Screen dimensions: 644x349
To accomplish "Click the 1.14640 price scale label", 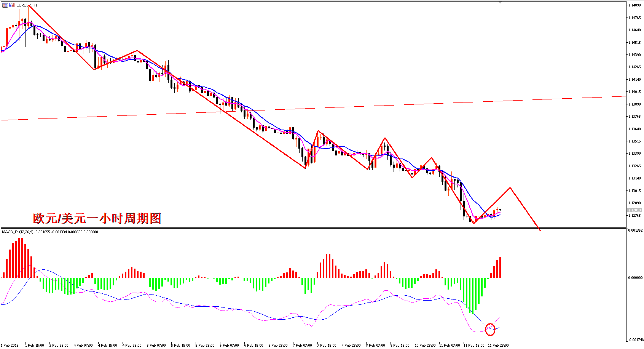I will (x=634, y=30).
